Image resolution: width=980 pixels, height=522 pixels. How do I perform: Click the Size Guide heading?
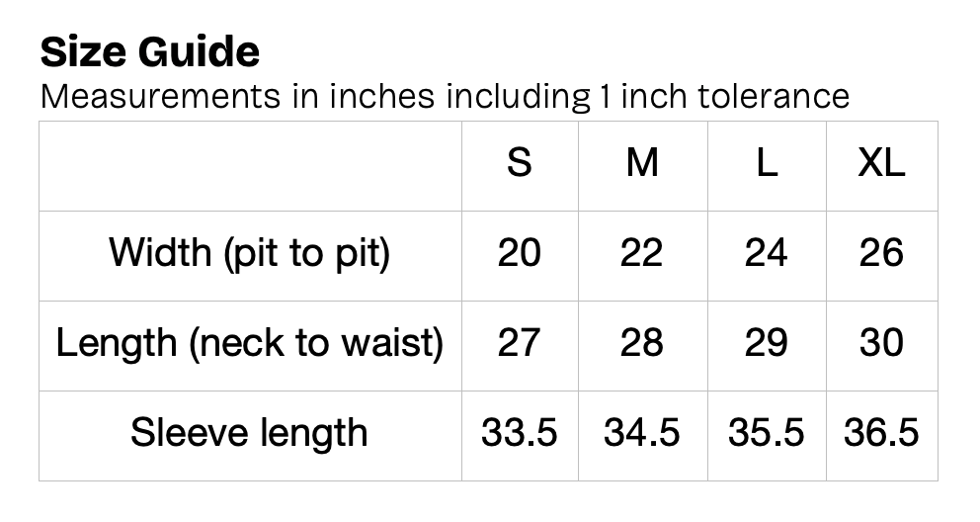(150, 51)
